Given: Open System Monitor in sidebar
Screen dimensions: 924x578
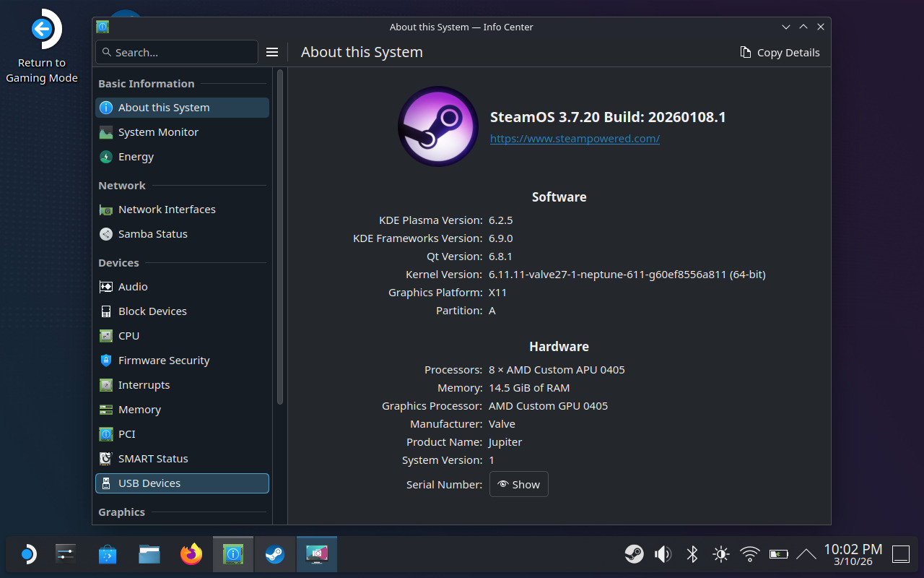Looking at the screenshot, I should tap(182, 132).
